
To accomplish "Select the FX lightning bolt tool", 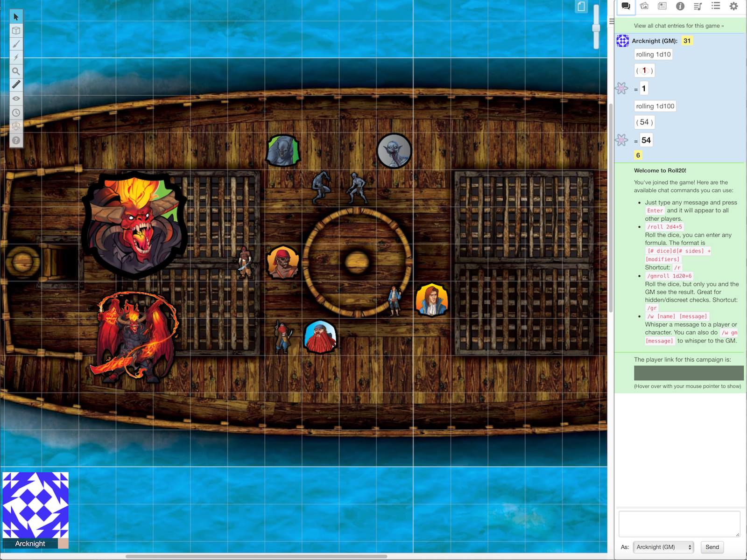I will pos(16,58).
